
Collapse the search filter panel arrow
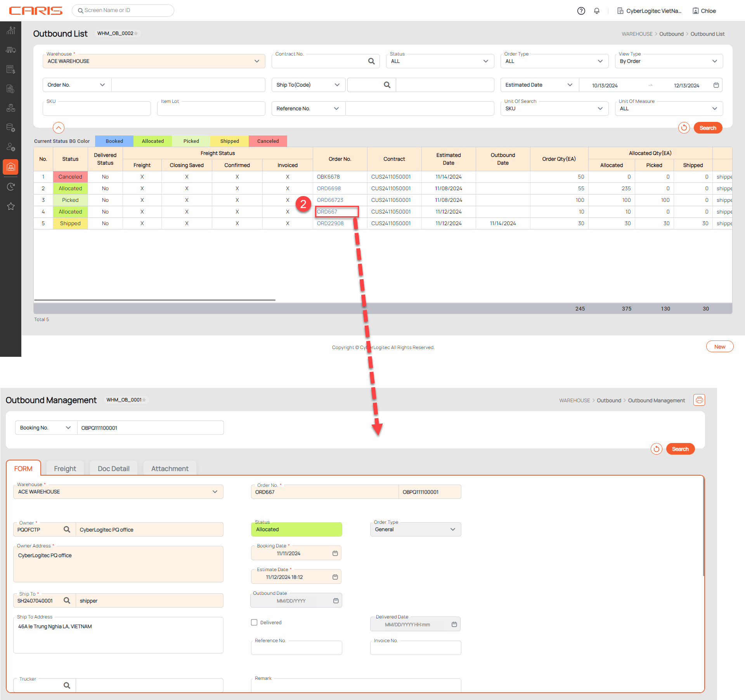(x=58, y=128)
